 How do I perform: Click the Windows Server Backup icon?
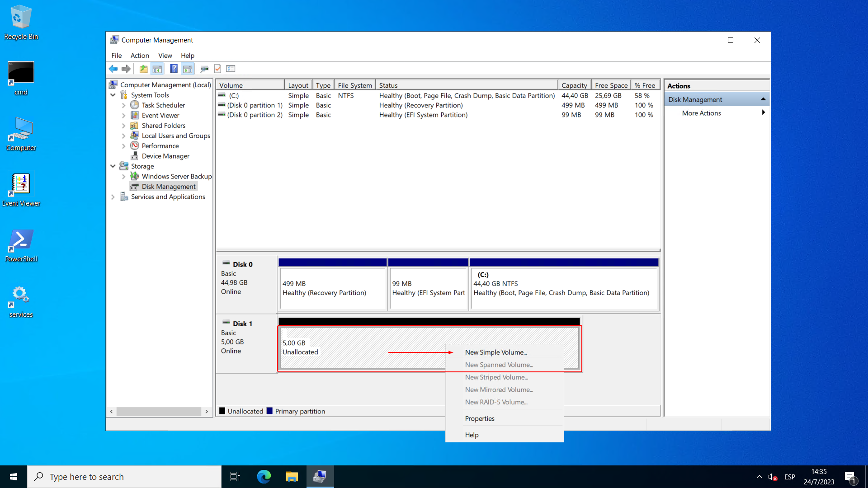pyautogui.click(x=134, y=176)
